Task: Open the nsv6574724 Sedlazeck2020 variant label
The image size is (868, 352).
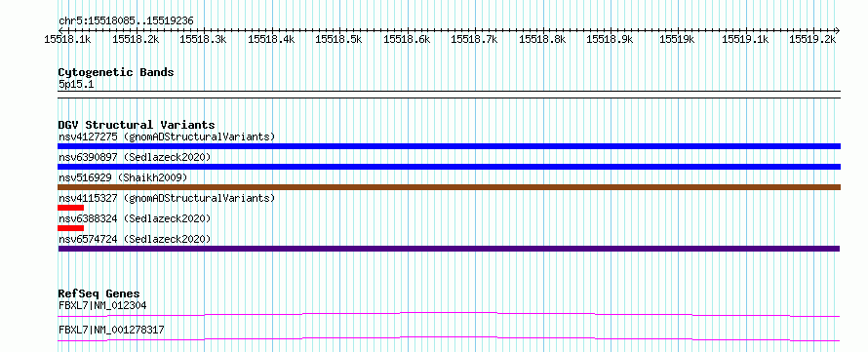Action: [x=135, y=239]
